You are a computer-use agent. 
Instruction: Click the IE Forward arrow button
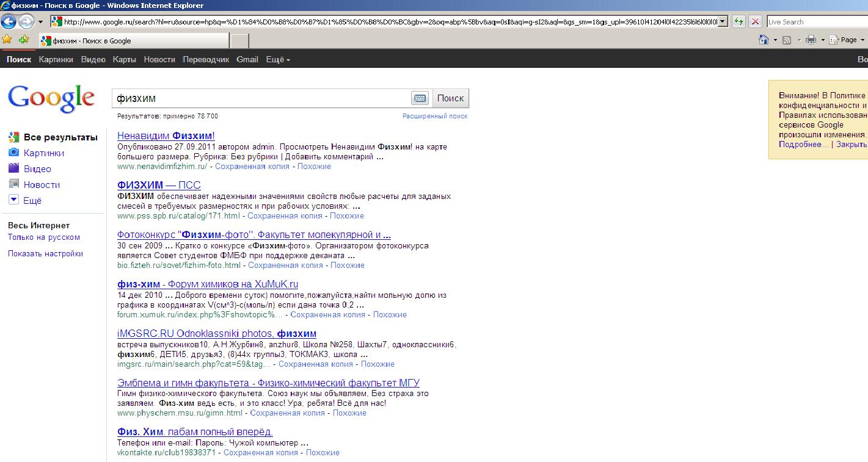click(26, 21)
